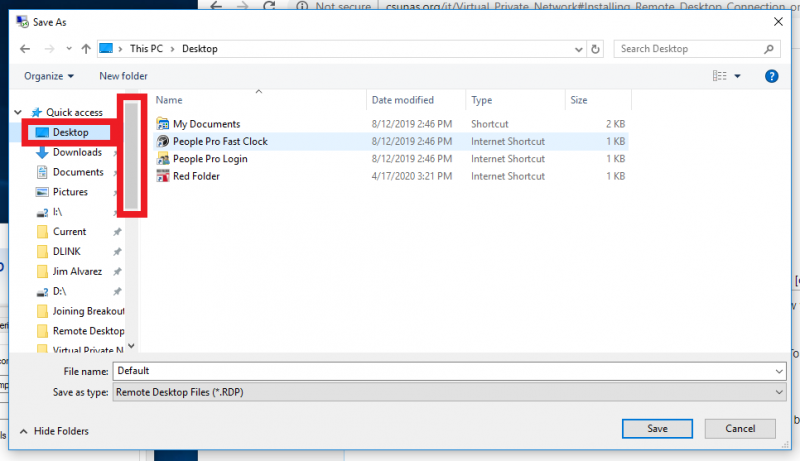
Task: Expand the Save as type dropdown
Action: pyautogui.click(x=779, y=393)
